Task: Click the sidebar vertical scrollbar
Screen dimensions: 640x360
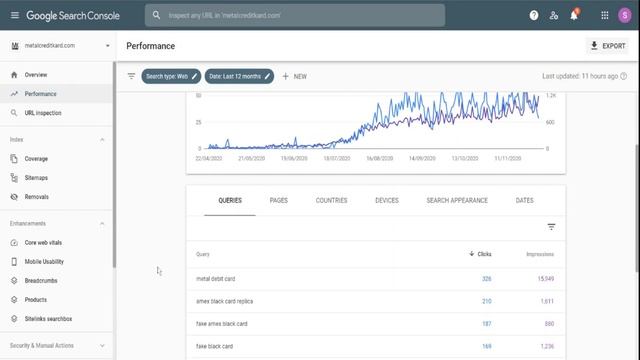Action: pyautogui.click(x=114, y=165)
